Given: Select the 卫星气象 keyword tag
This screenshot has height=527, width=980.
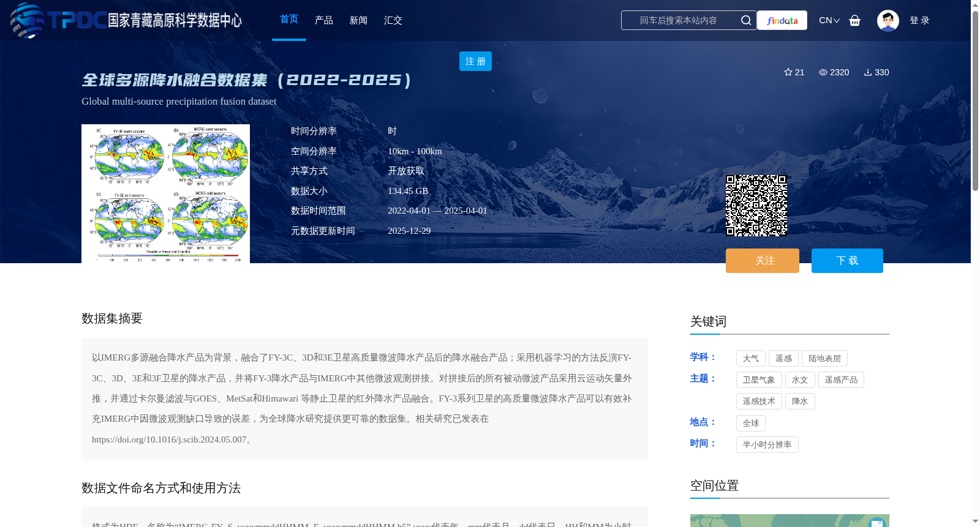Looking at the screenshot, I should [759, 380].
